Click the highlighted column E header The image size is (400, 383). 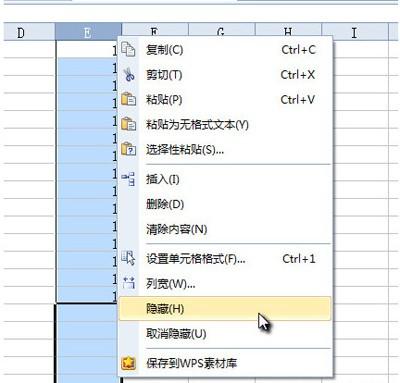point(88,33)
